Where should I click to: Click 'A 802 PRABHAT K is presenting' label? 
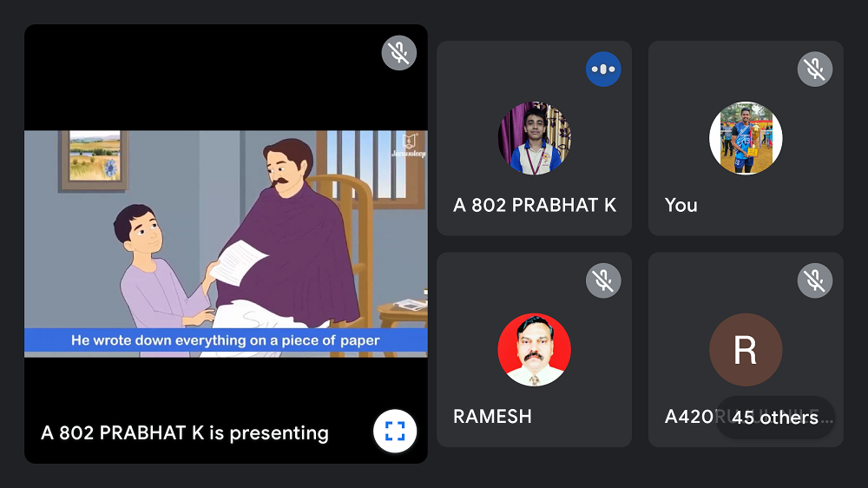[185, 433]
